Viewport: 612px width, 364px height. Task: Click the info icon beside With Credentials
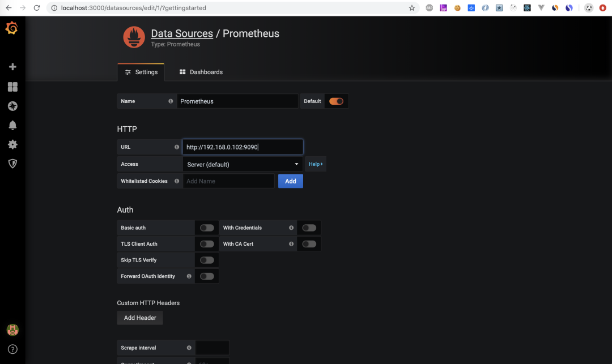[x=291, y=228]
